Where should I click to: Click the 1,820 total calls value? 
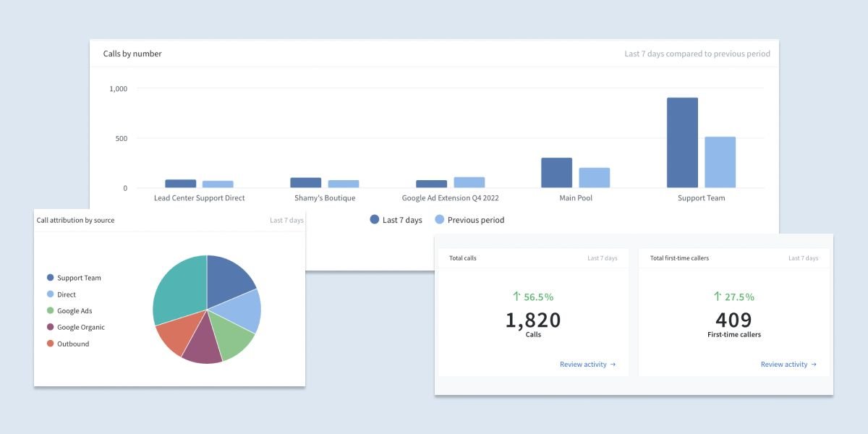pos(533,320)
